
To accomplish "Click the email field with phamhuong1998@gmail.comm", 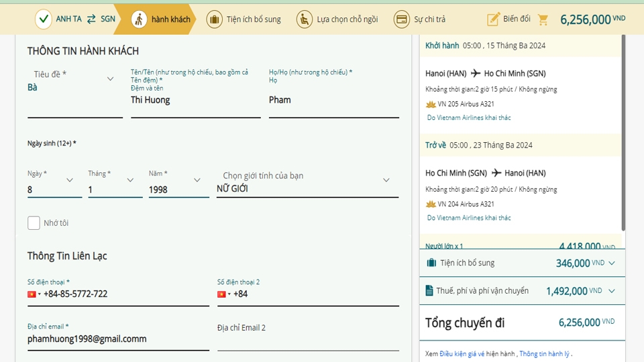I will click(x=118, y=339).
